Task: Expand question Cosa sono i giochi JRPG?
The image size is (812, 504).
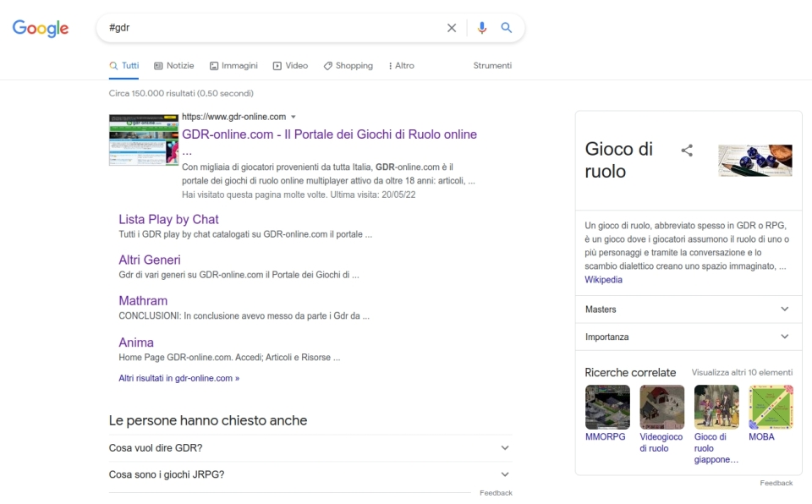Action: pos(310,474)
